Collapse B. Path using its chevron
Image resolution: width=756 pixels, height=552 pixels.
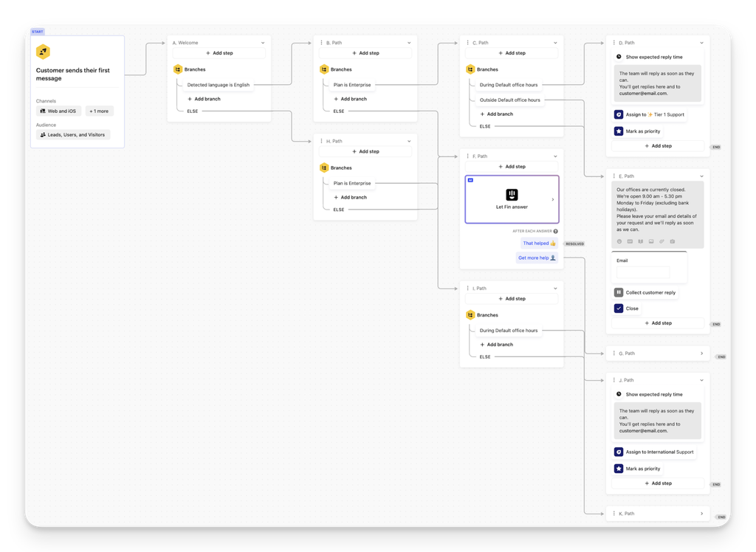[x=409, y=43]
